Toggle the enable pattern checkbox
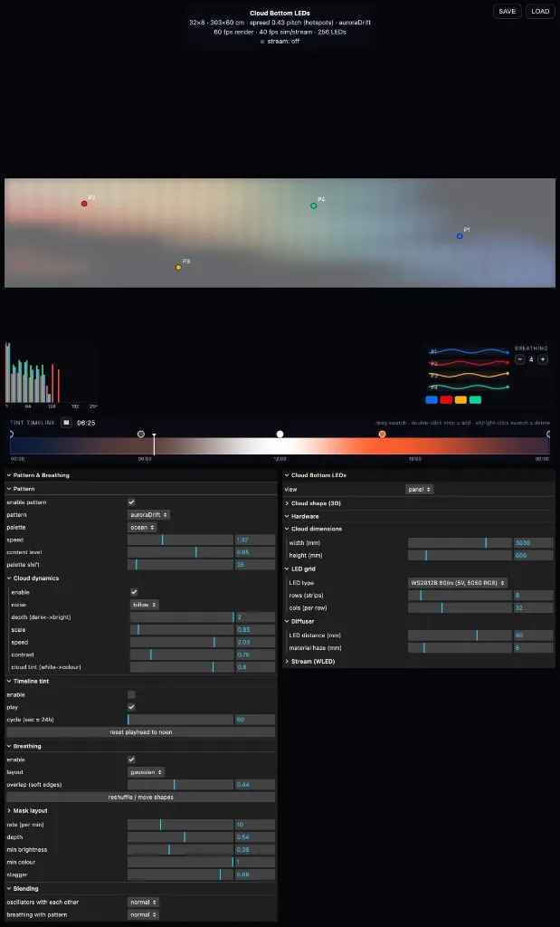This screenshot has height=927, width=560. click(131, 502)
